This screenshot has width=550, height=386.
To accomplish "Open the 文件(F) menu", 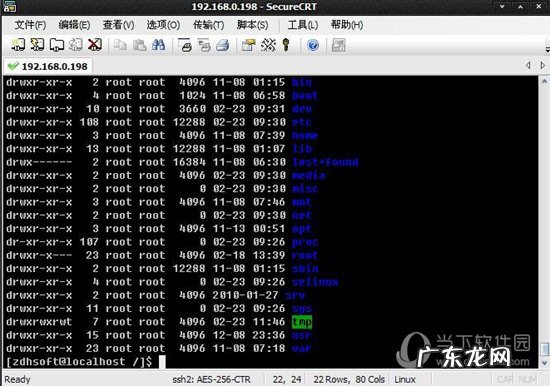I will 31,25.
